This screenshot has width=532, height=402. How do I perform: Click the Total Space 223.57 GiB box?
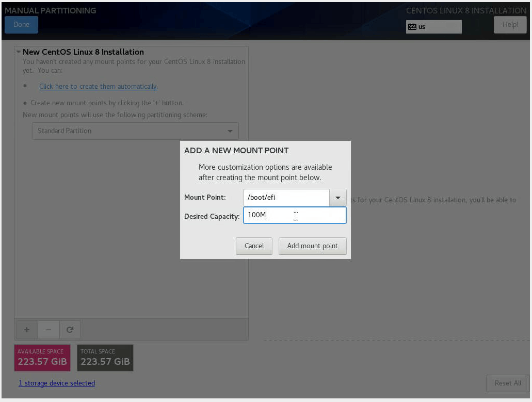(105, 358)
